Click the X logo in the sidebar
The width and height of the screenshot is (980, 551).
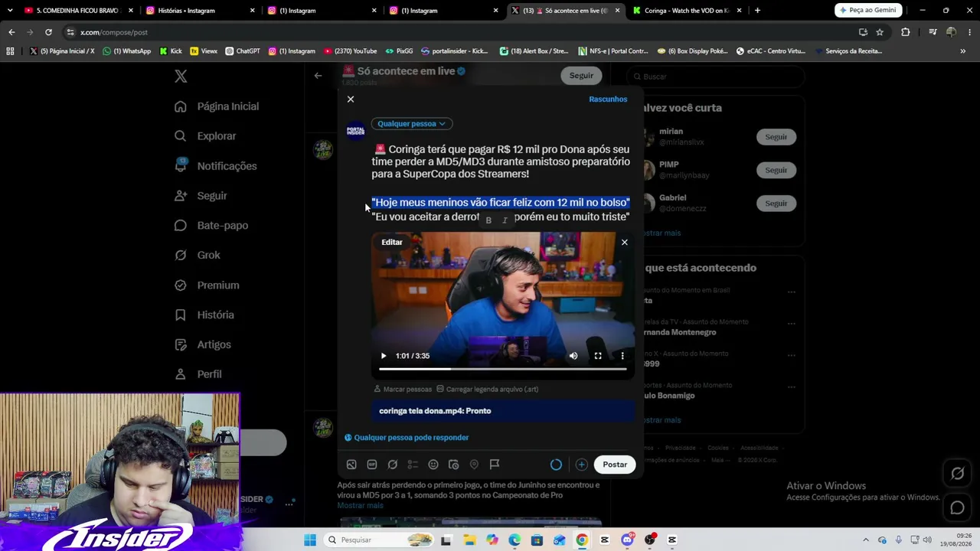[181, 77]
